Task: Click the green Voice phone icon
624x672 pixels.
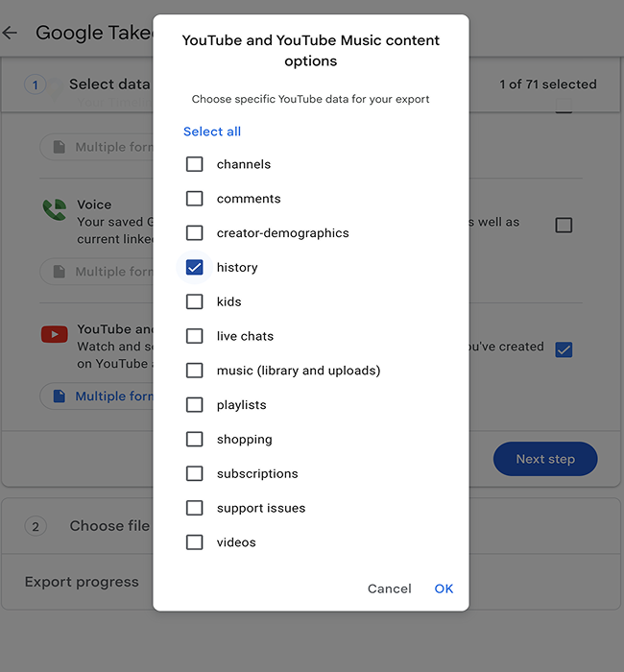Action: point(54,210)
